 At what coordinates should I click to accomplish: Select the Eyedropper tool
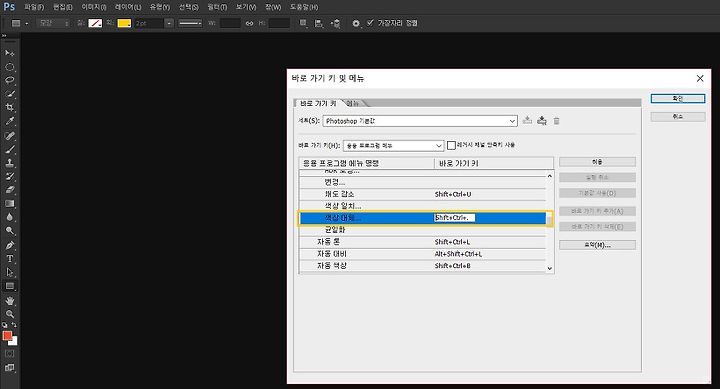10,121
